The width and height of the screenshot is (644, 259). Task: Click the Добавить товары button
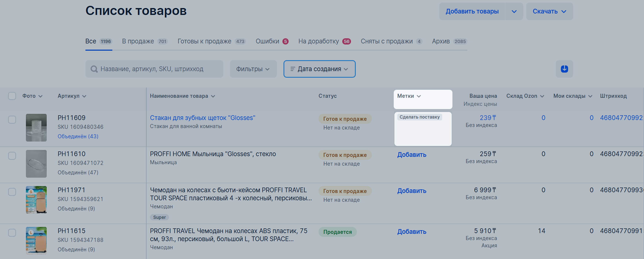[472, 11]
